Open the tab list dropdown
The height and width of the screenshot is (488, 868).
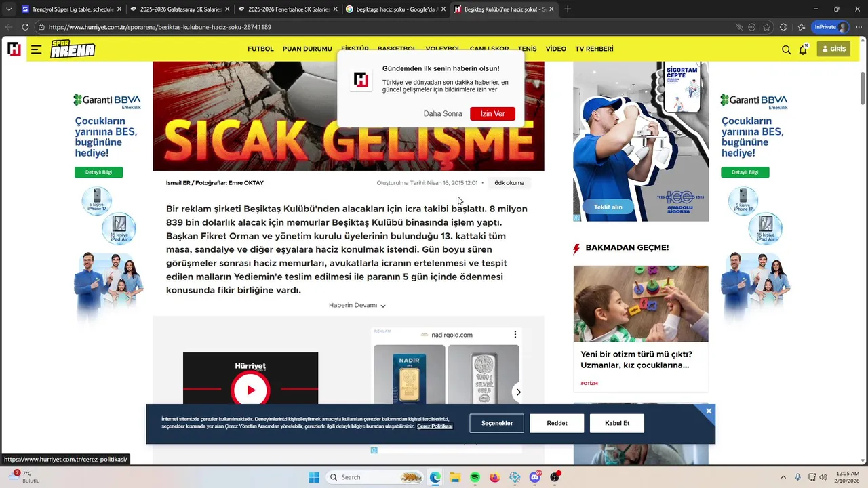9,9
